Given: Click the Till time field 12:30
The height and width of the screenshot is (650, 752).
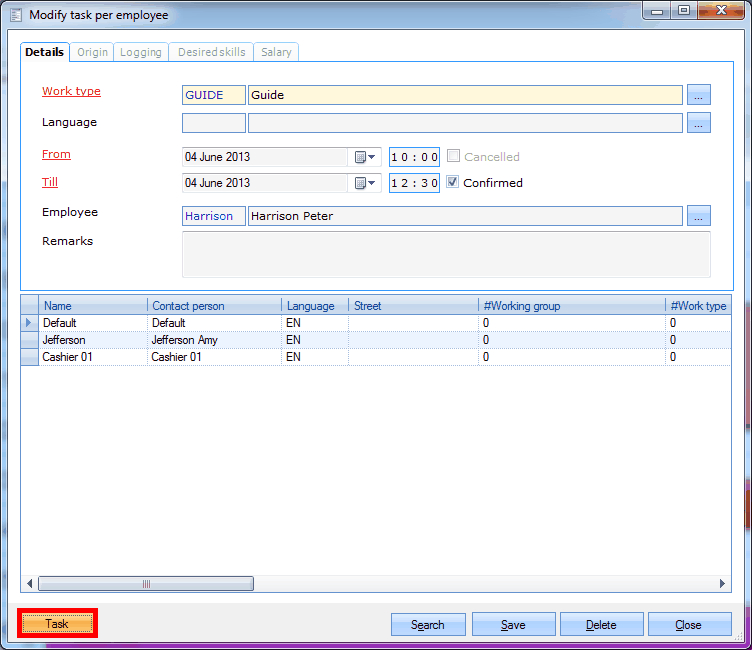Looking at the screenshot, I should pos(414,183).
